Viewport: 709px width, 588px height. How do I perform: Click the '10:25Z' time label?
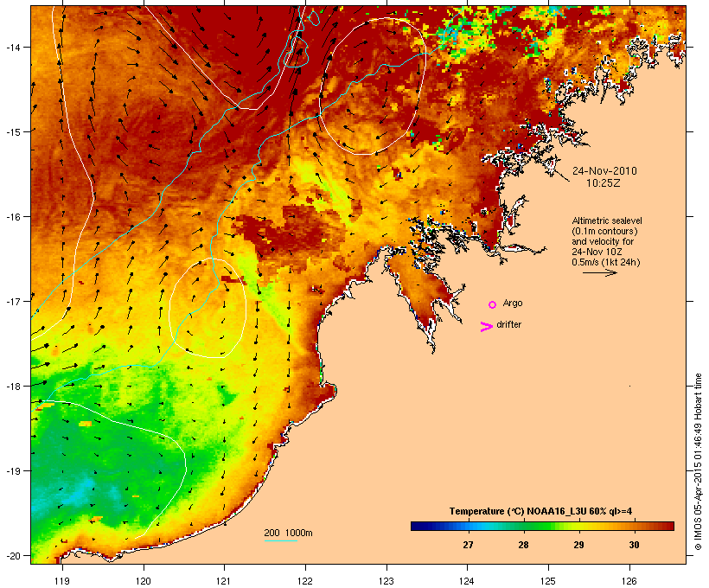[604, 183]
